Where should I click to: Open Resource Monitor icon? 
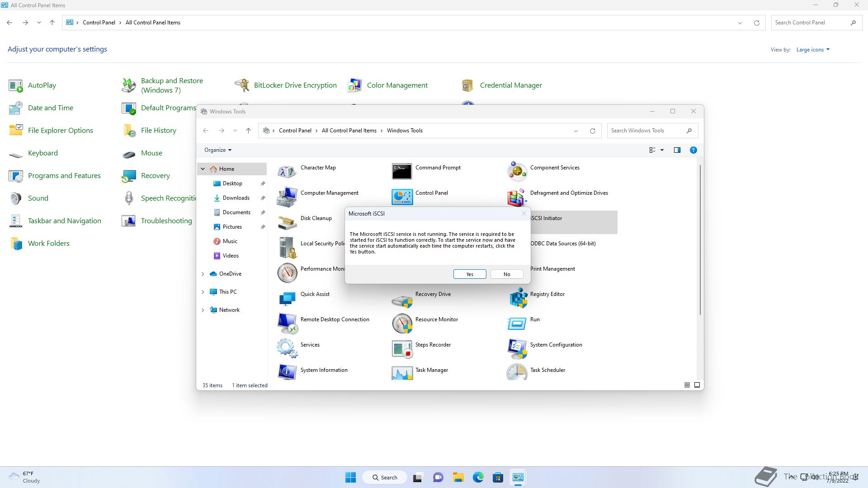[402, 323]
